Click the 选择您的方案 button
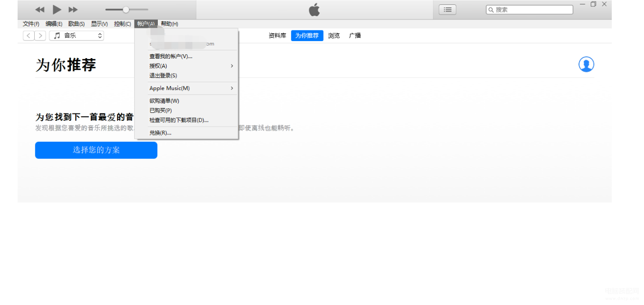Screen dimensions: 644x305 96,150
